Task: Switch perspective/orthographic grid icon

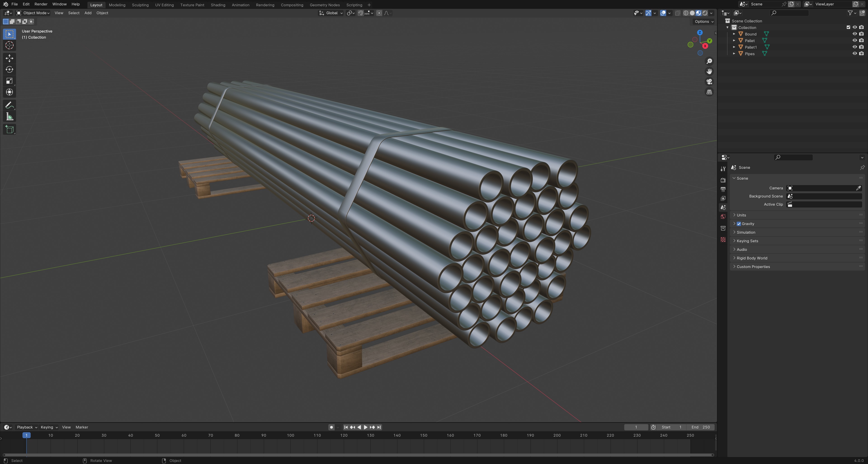Action: click(709, 92)
